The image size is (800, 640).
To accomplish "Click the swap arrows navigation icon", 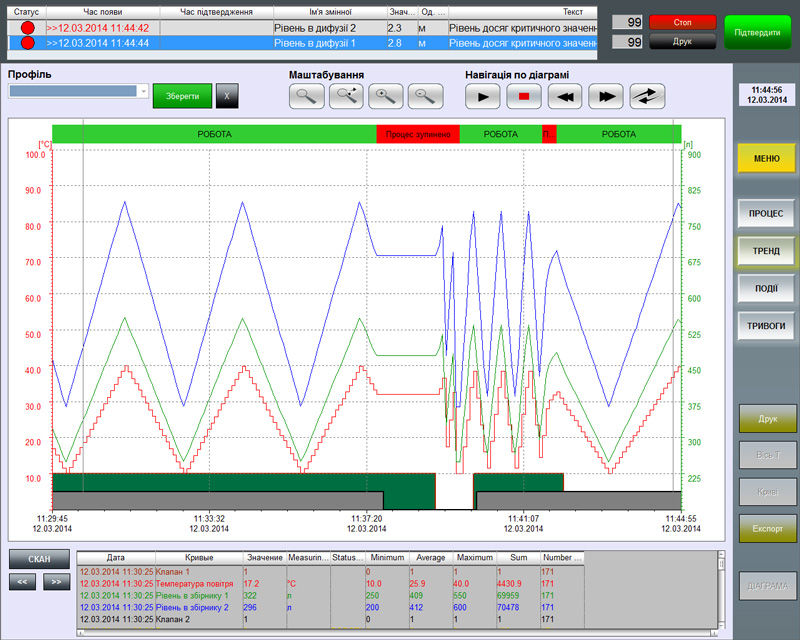I will tap(647, 96).
